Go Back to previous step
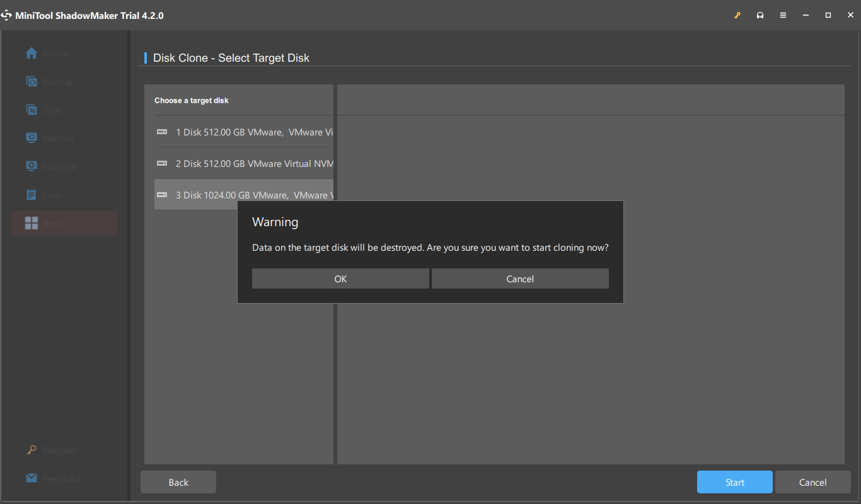 coord(178,482)
